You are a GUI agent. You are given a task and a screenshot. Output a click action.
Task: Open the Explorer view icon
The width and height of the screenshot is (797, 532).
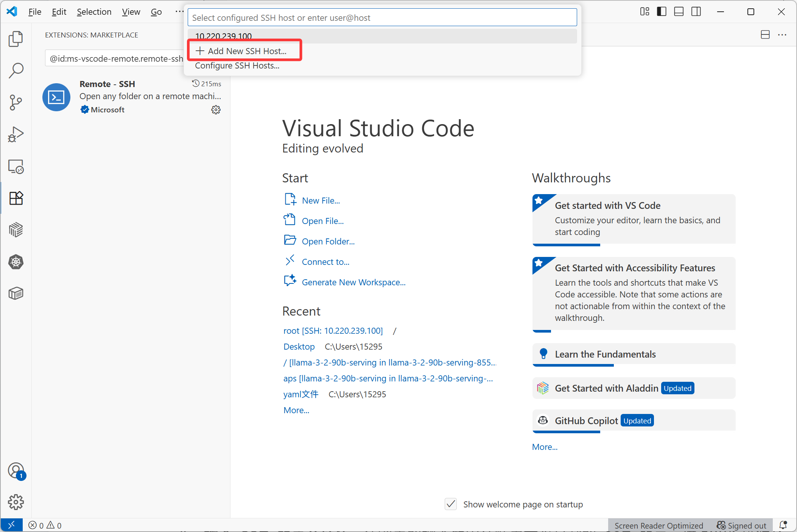16,39
